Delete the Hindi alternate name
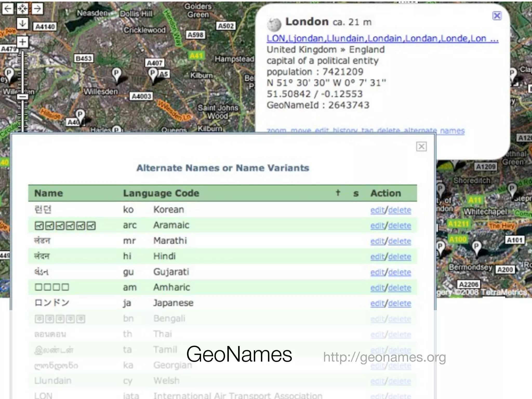This screenshot has height=399, width=532. click(x=400, y=257)
